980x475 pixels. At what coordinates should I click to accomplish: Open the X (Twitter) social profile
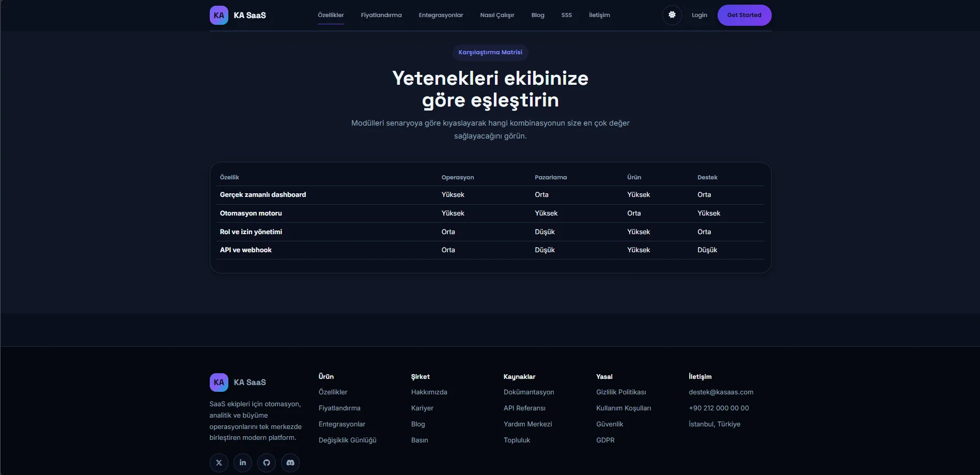(x=219, y=463)
